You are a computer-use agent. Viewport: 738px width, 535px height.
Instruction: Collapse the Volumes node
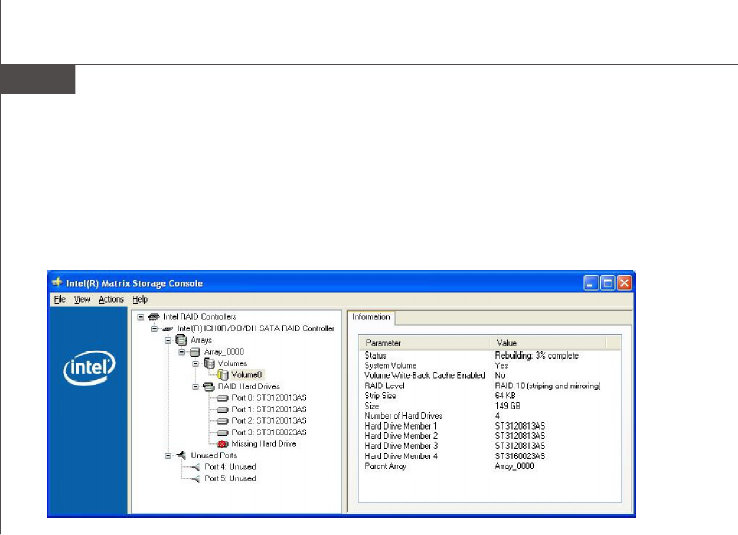(x=196, y=364)
